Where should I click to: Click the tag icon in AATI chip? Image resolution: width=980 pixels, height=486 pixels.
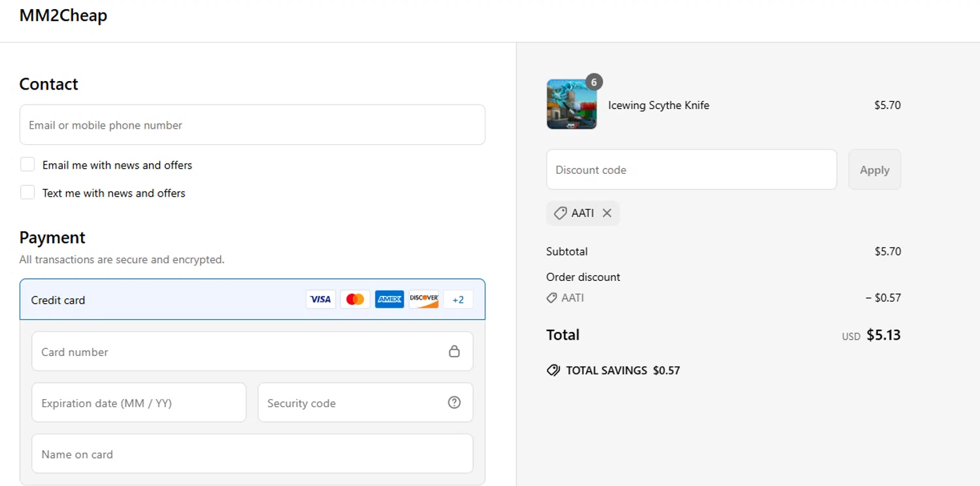(x=560, y=213)
